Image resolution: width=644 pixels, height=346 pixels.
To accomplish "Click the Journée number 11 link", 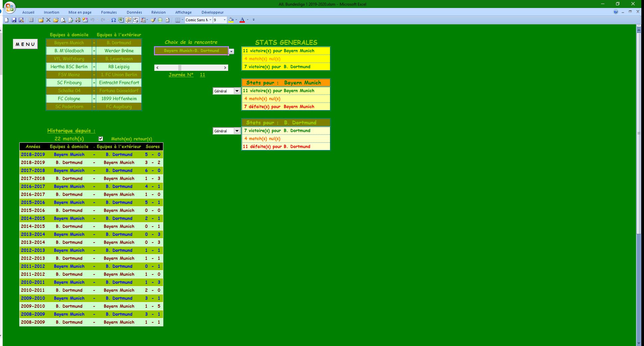I will click(x=202, y=75).
